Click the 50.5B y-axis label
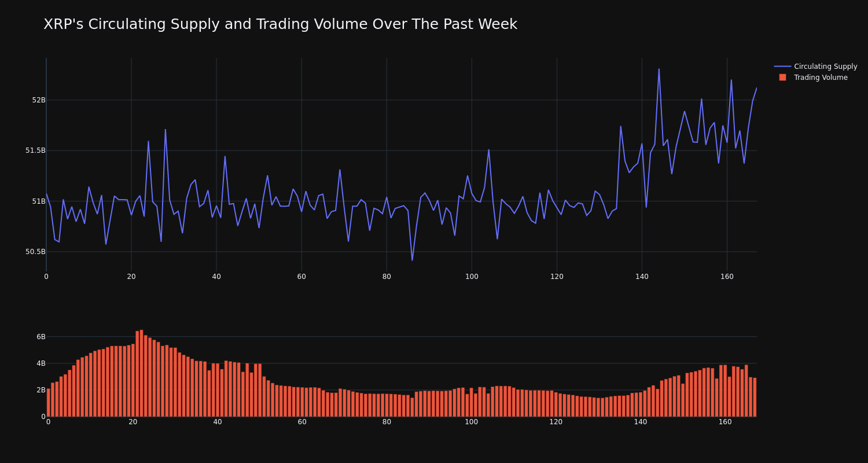The image size is (868, 463). [x=35, y=252]
